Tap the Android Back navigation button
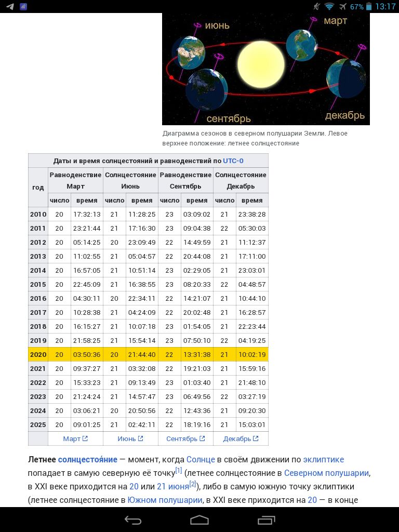Viewport: 399px width, 532px height. (x=132, y=520)
